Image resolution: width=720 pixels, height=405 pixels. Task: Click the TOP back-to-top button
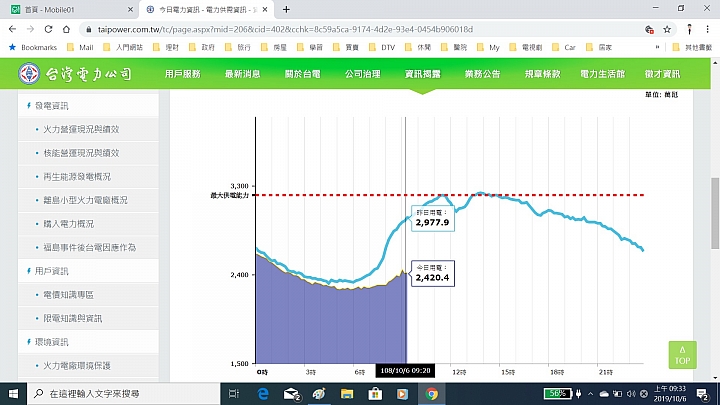tap(682, 355)
